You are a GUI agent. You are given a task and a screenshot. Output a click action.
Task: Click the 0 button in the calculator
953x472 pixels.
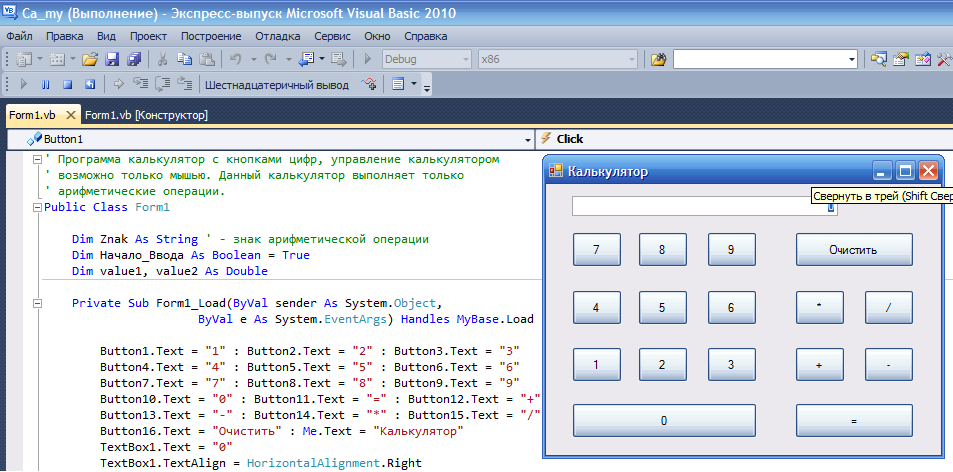click(664, 420)
